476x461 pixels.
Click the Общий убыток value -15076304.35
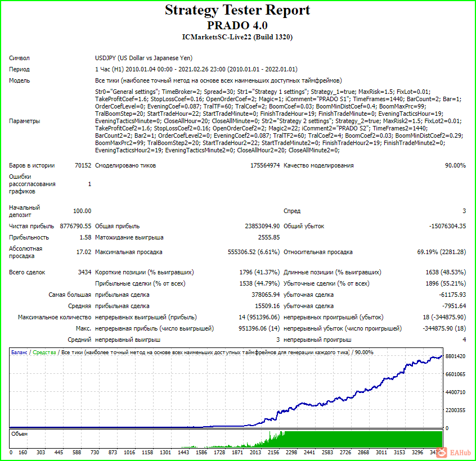(x=447, y=226)
